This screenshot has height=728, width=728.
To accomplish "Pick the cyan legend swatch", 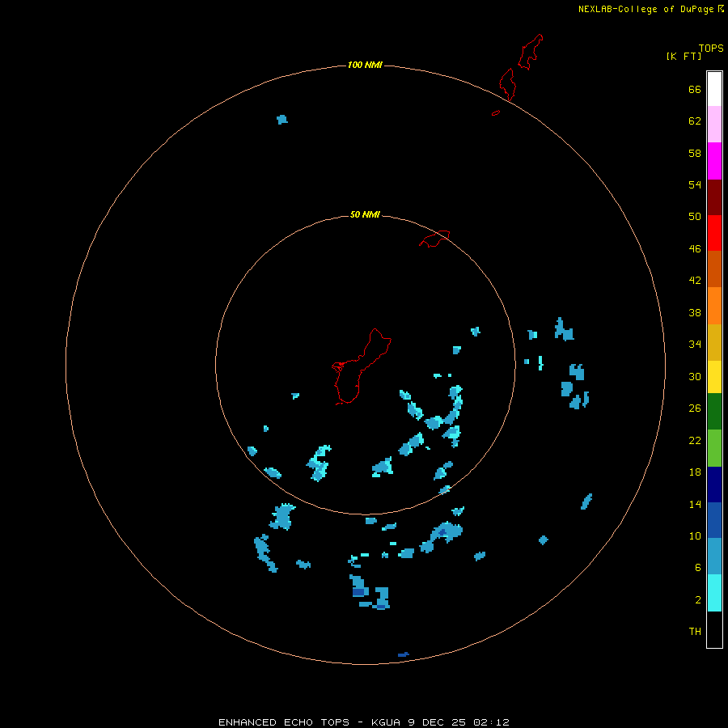I will click(x=714, y=592).
